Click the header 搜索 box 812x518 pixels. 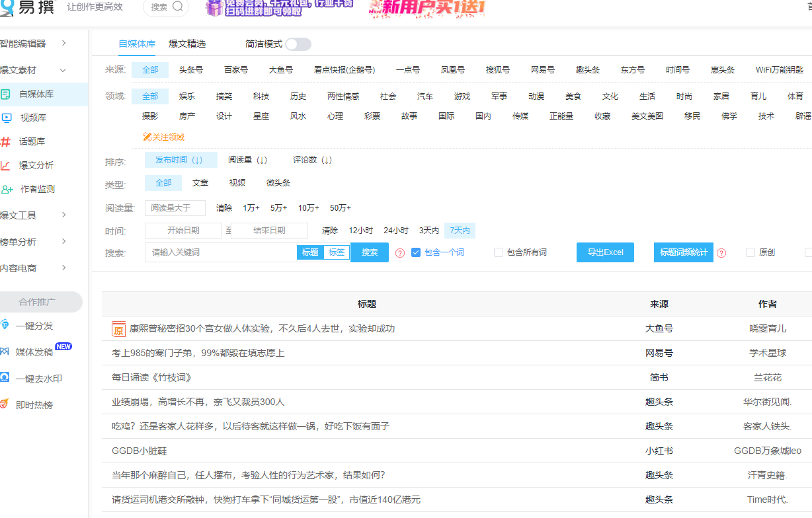tap(166, 7)
